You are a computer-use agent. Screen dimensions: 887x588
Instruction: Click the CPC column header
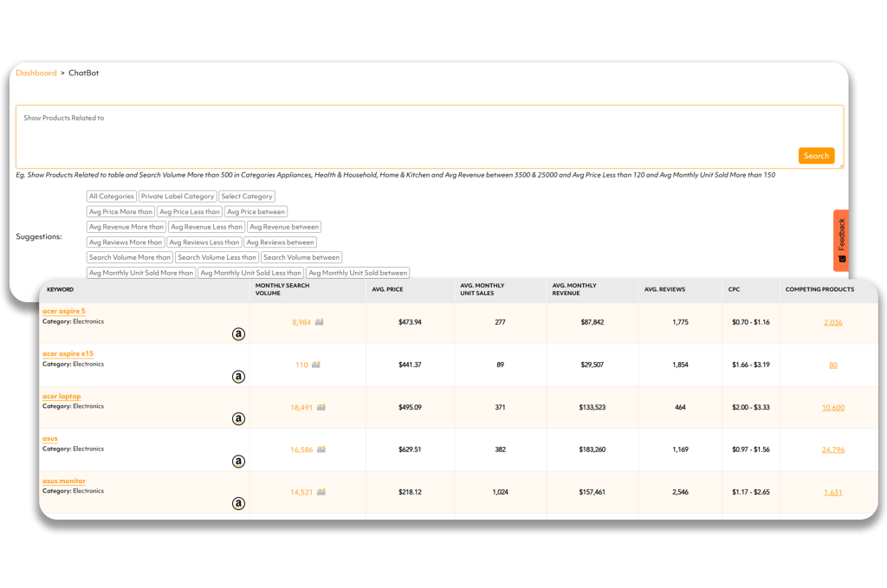pos(734,289)
